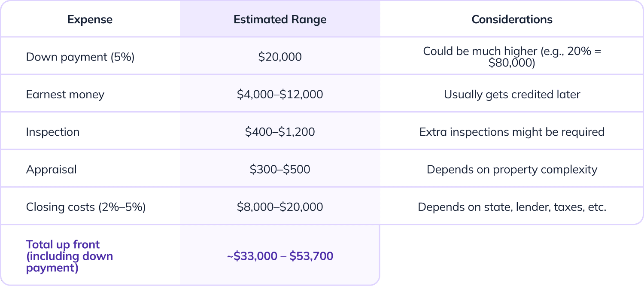The height and width of the screenshot is (286, 644).
Task: Select the ~$33,000 – $53,700 total
Action: pos(280,256)
